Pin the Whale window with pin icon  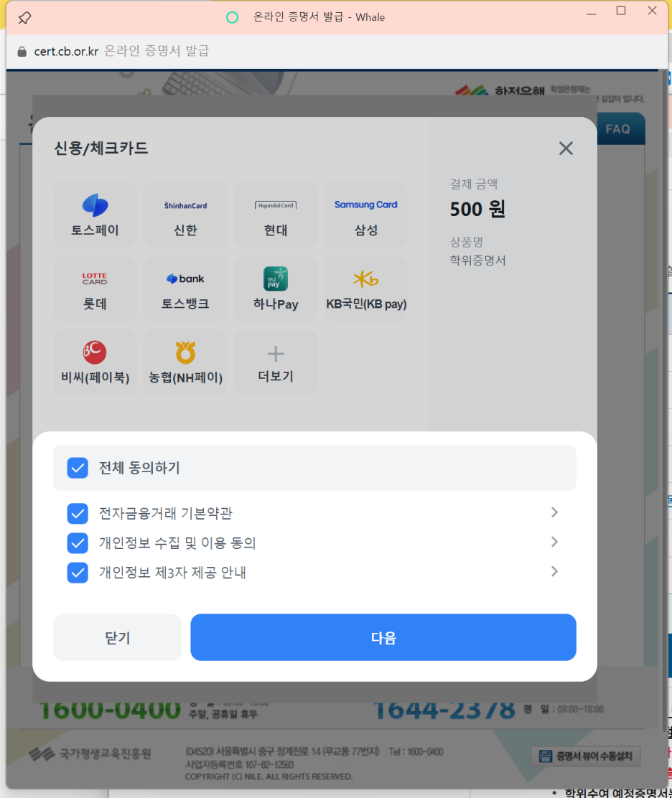(x=24, y=18)
